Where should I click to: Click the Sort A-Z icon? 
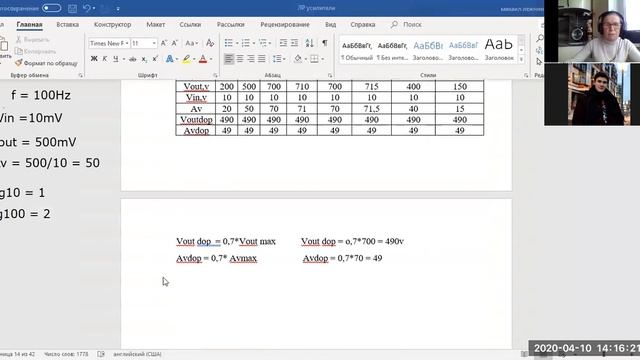(310, 43)
